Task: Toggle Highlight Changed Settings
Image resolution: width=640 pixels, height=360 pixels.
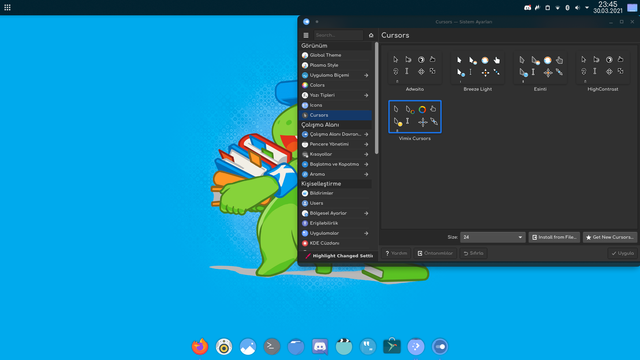Action: pyautogui.click(x=339, y=256)
